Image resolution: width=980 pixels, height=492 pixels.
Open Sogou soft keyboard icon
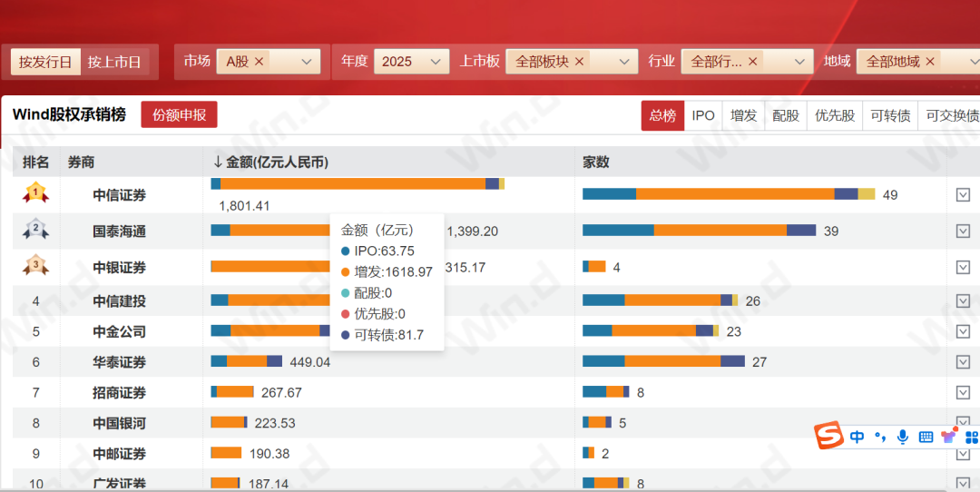click(926, 437)
